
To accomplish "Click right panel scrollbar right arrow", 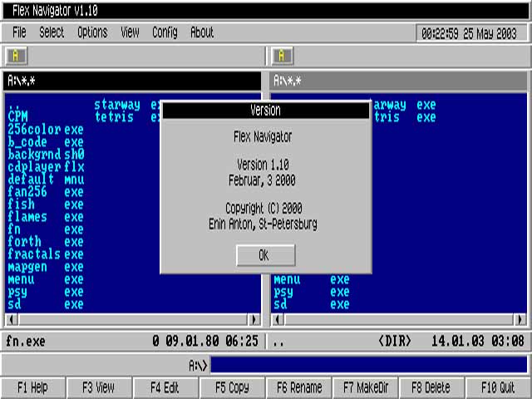I will pos(520,319).
